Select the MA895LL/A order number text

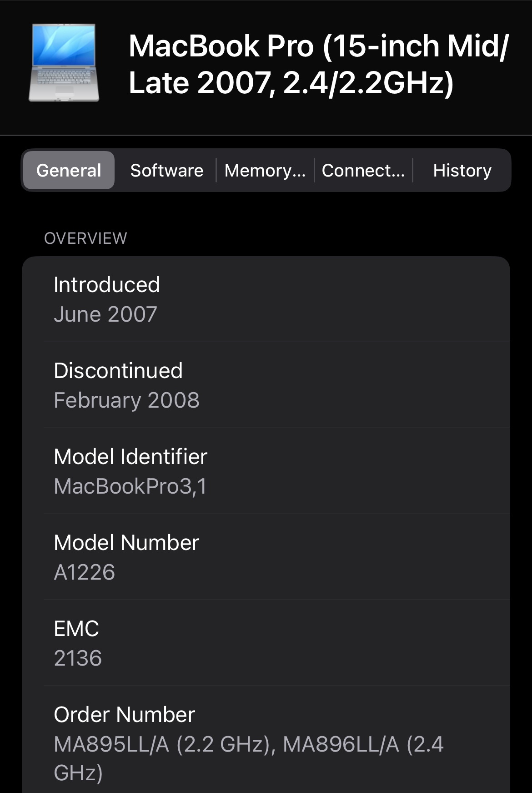[x=111, y=745]
